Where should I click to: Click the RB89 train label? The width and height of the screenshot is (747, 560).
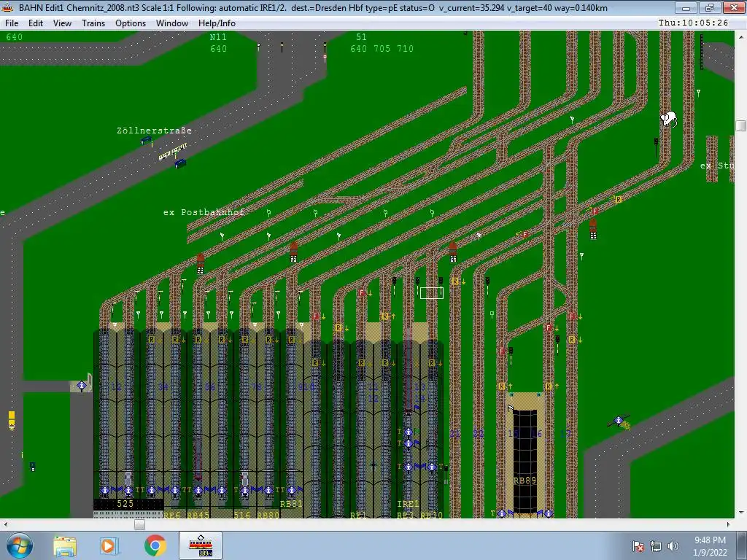point(525,481)
